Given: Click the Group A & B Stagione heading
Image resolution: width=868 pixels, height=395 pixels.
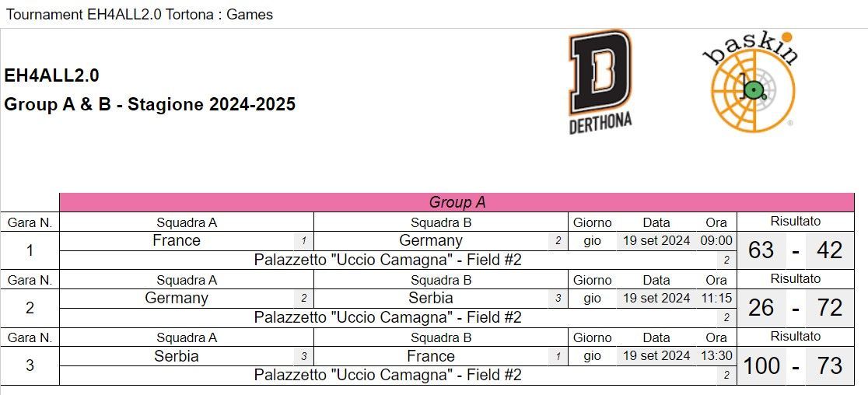Looking at the screenshot, I should 149,104.
